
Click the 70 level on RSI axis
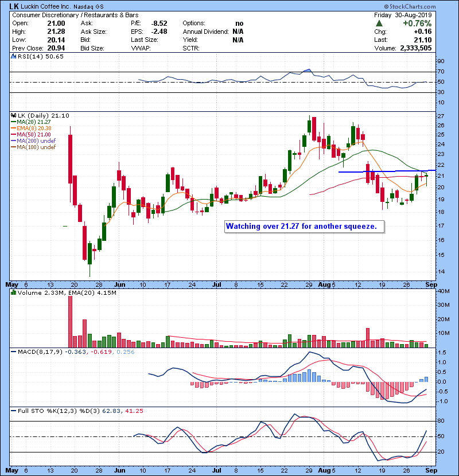pos(441,72)
